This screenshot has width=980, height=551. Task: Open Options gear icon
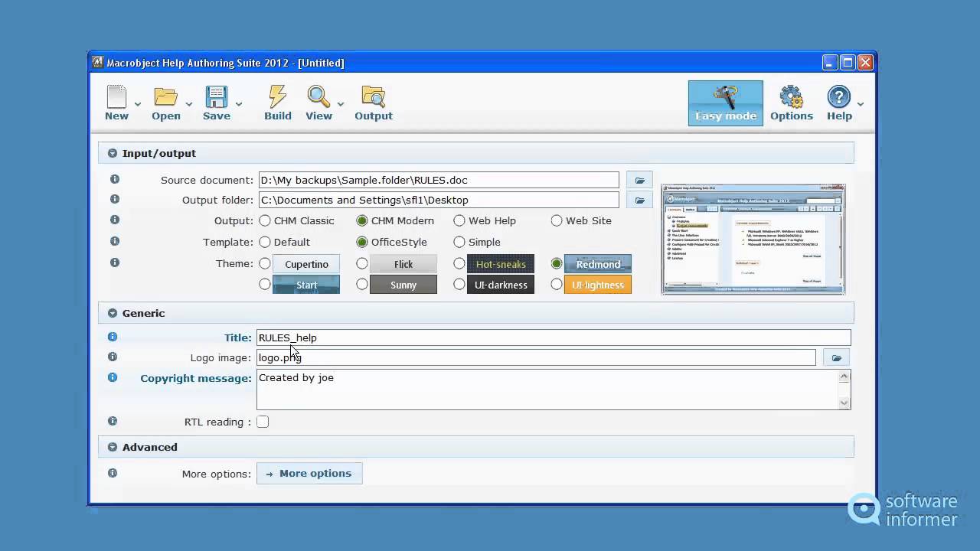792,96
